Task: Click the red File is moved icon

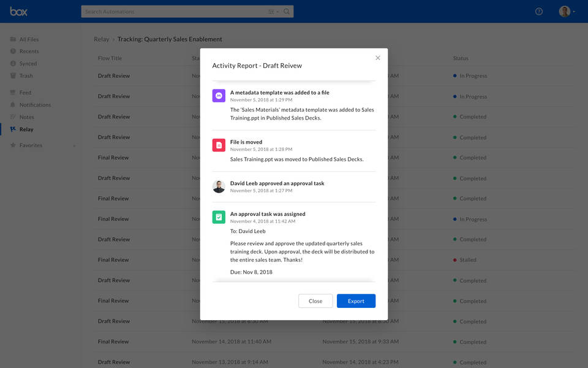Action: pos(219,145)
